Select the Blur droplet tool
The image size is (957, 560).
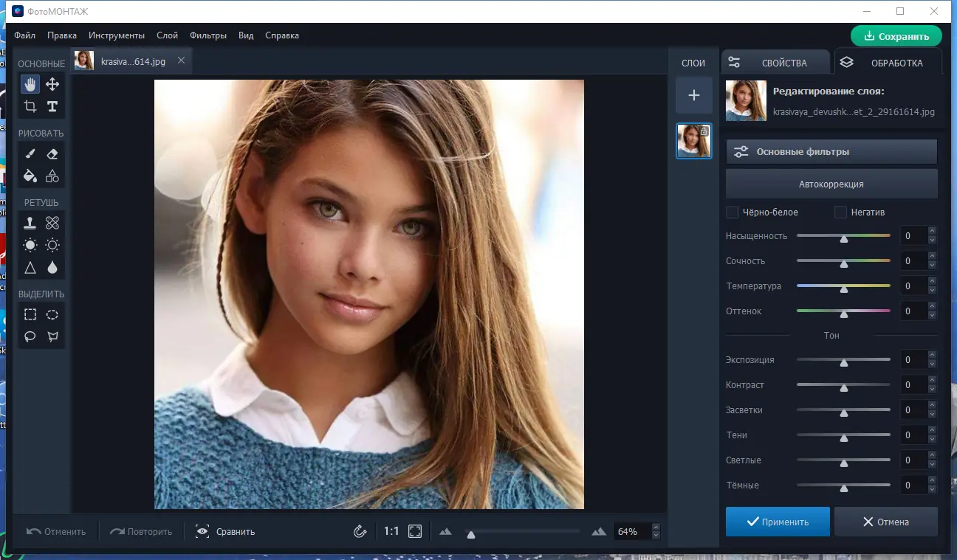[52, 267]
